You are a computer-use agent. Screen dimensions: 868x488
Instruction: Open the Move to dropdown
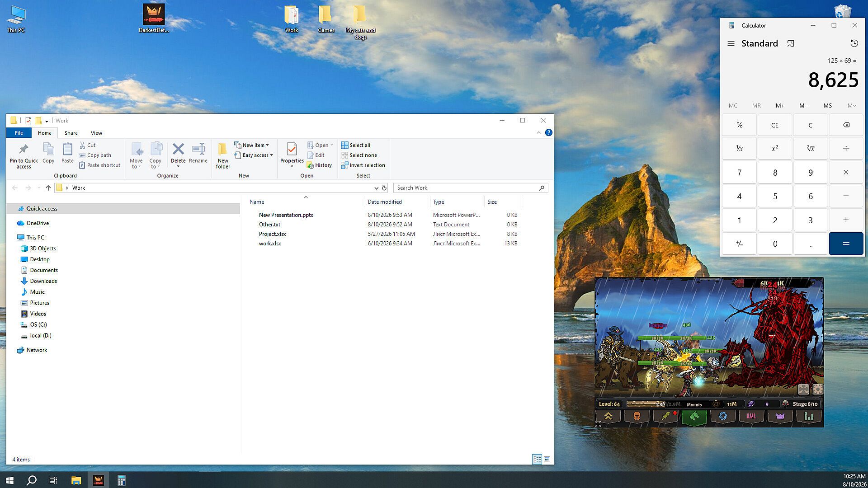click(136, 155)
